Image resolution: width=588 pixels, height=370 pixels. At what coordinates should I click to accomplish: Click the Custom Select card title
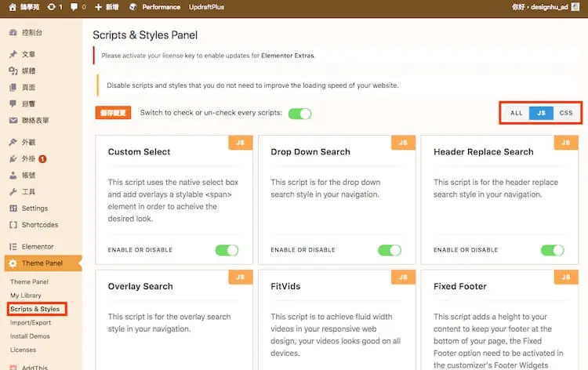(x=139, y=152)
